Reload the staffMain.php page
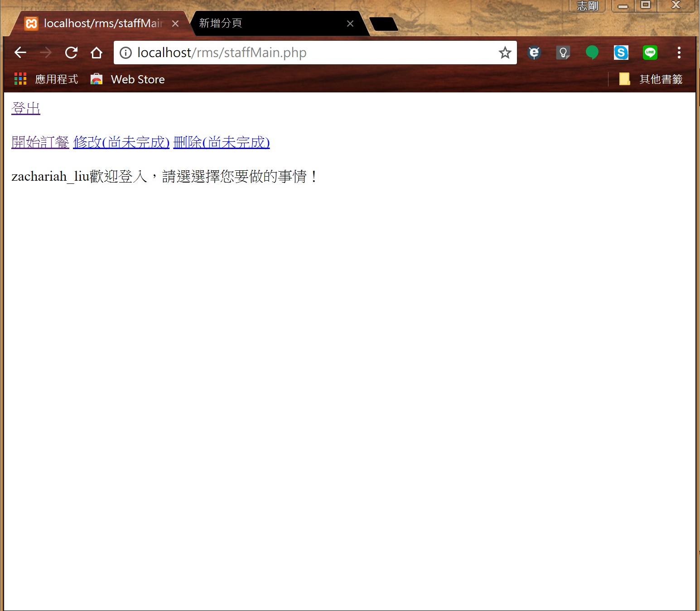This screenshot has height=611, width=700. tap(71, 53)
